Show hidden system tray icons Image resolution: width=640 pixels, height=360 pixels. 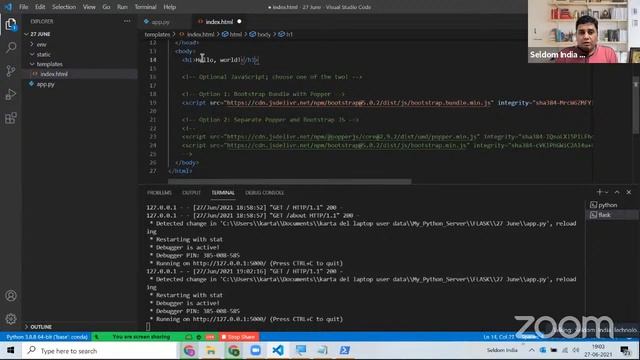coord(531,350)
